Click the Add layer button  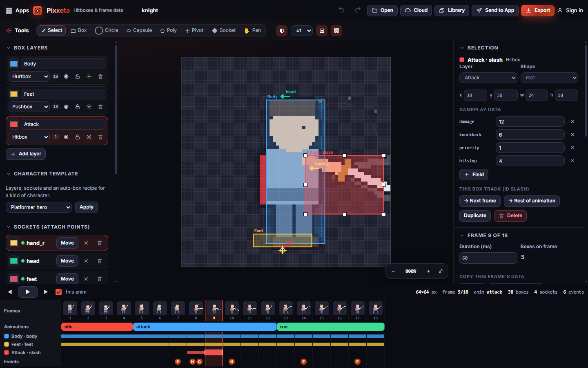point(26,154)
